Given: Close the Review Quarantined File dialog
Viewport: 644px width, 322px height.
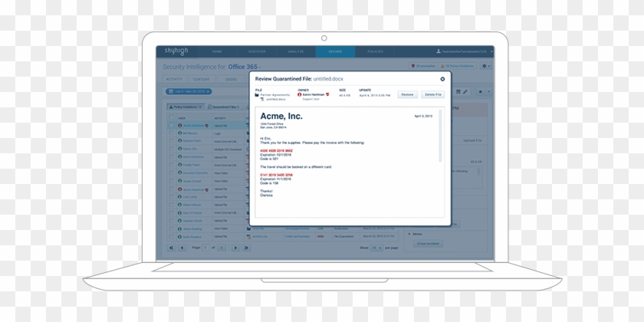Looking at the screenshot, I should click(x=442, y=78).
